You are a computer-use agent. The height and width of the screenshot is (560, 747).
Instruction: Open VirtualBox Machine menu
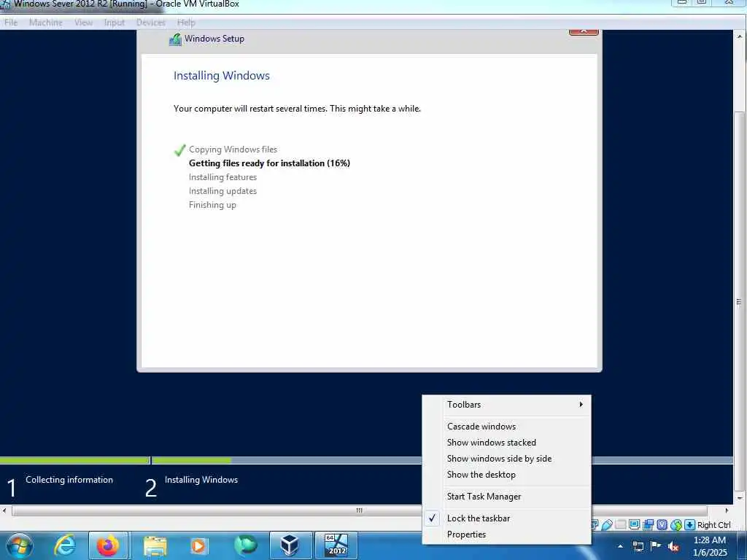coord(45,23)
